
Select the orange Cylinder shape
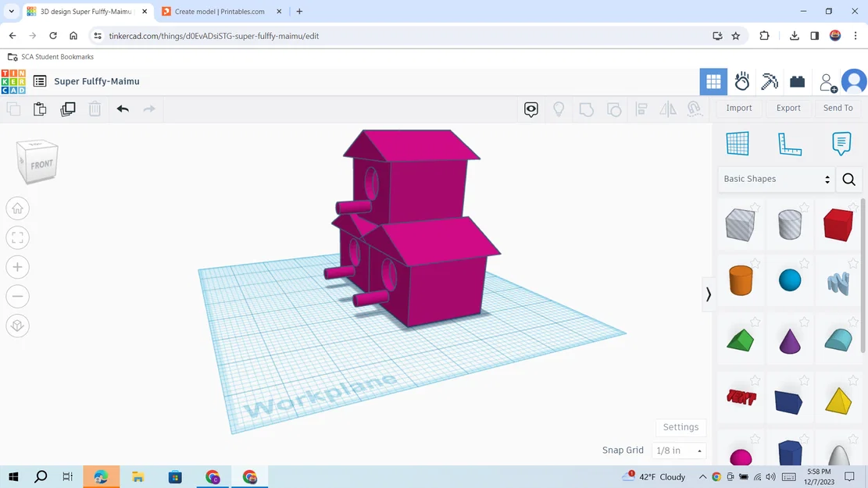click(741, 280)
